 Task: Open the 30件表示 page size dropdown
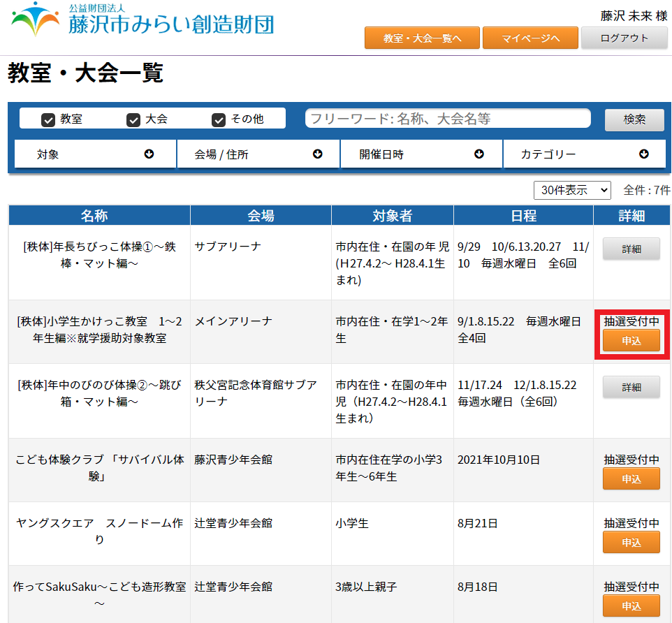tap(572, 190)
